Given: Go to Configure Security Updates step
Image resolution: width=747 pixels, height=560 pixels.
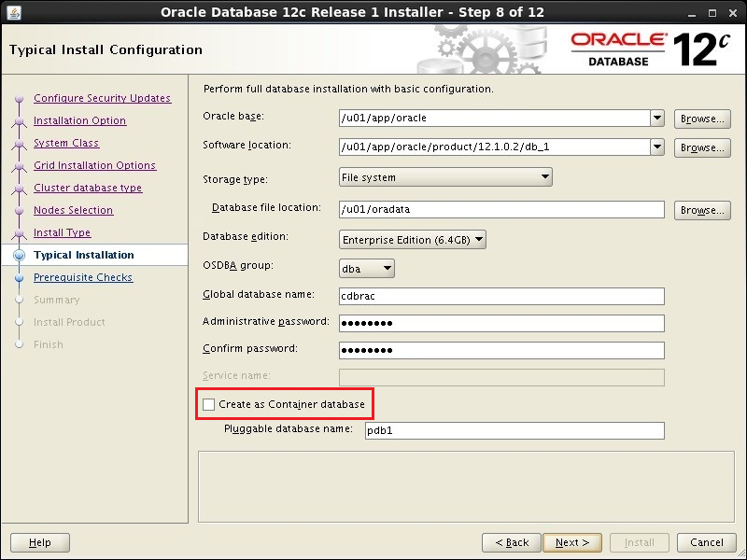Looking at the screenshot, I should (x=102, y=98).
